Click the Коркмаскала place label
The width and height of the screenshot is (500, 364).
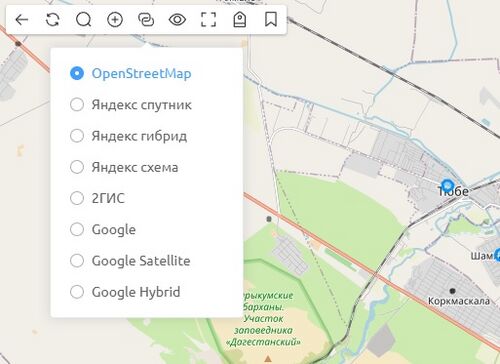(459, 301)
